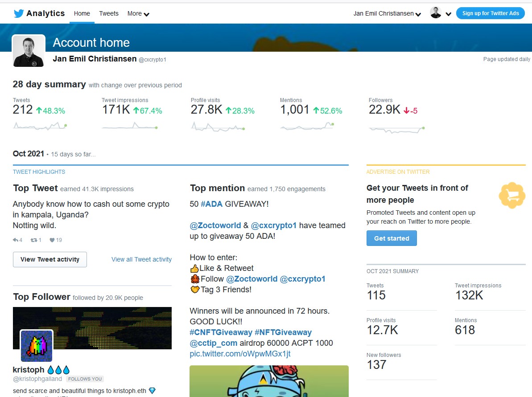The image size is (532, 397).
Task: Click the Tweet impressions sparkline chart
Action: click(130, 126)
